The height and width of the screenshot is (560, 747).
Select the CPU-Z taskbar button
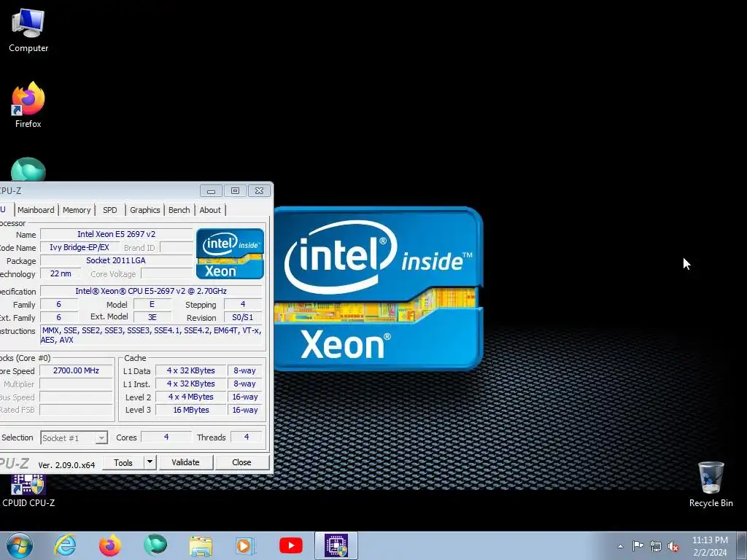click(336, 545)
